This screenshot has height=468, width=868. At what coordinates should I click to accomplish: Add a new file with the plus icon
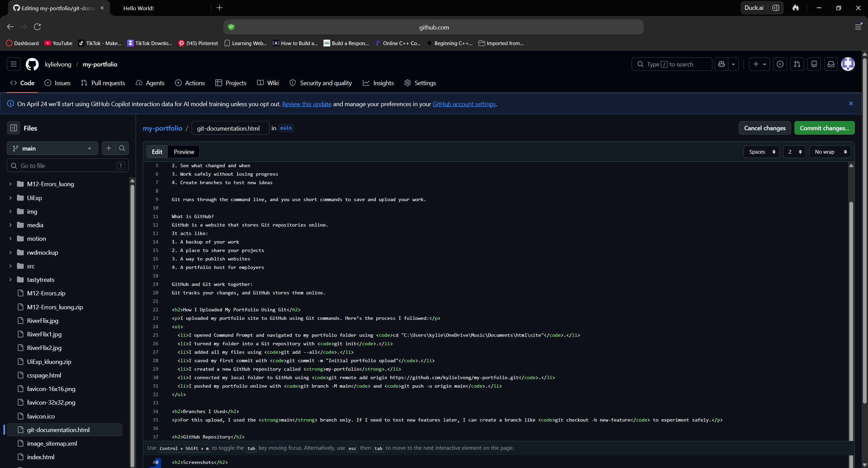tap(108, 148)
